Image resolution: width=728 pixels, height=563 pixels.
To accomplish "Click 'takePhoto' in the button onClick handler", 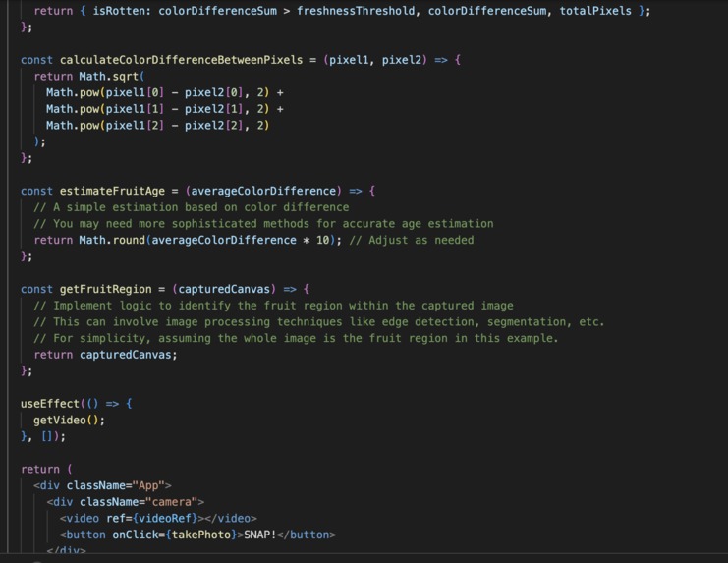I will click(201, 535).
